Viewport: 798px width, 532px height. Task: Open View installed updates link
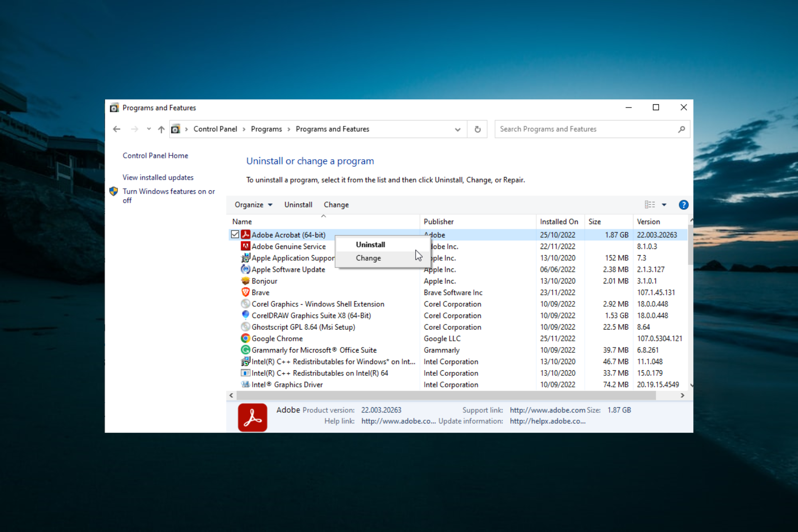pyautogui.click(x=158, y=177)
